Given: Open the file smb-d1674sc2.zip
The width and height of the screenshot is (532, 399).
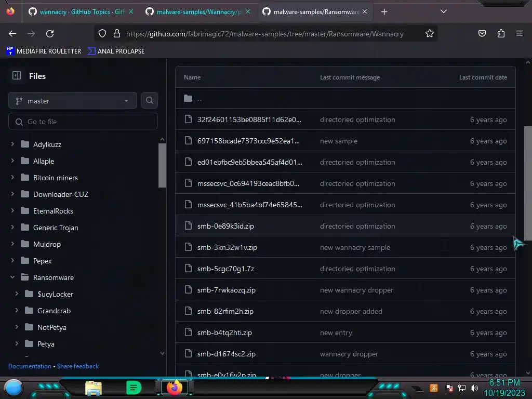Looking at the screenshot, I should coord(227,354).
